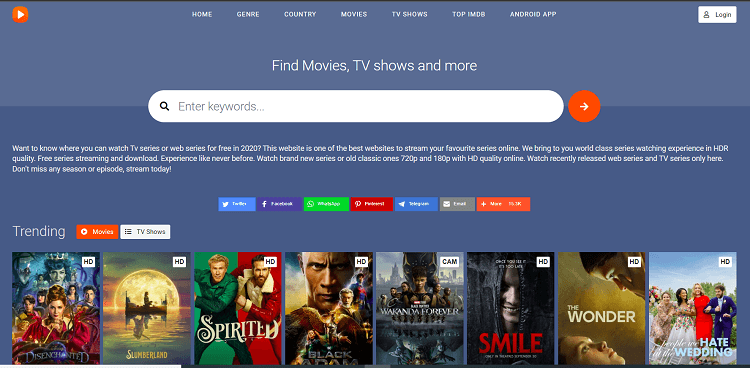Click the magnifier icon in search bar

pos(164,106)
